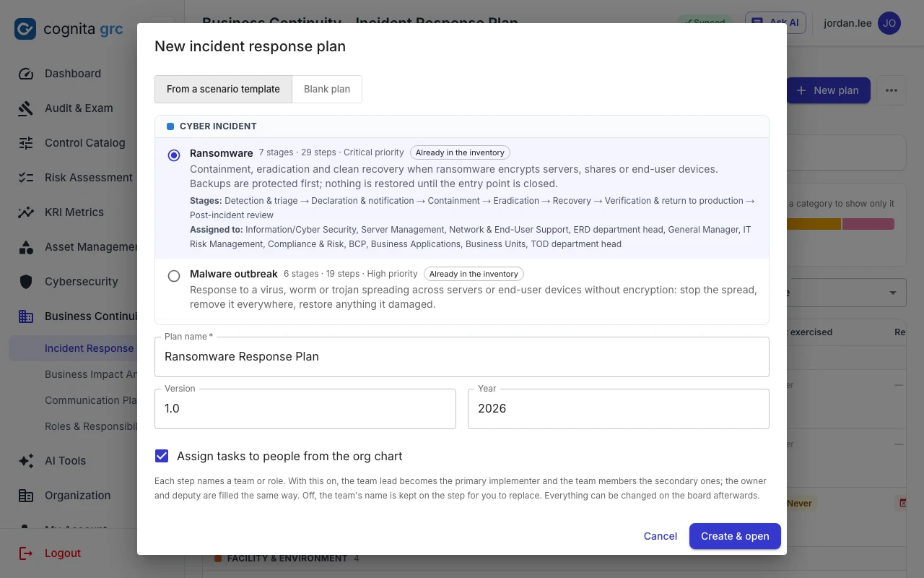Click the plus icon on New plan
The width and height of the screenshot is (924, 578).
coord(801,90)
